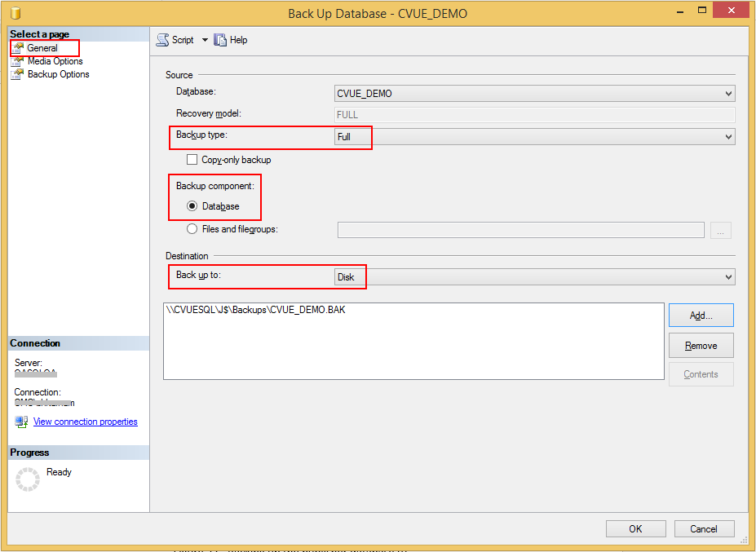Click the Script toolbar icon
The image size is (756, 552).
coord(162,40)
